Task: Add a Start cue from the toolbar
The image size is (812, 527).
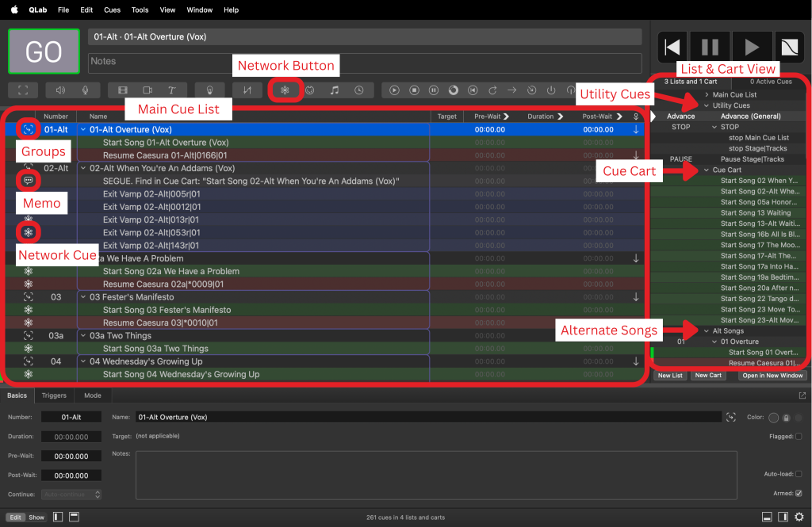Action: [x=395, y=90]
